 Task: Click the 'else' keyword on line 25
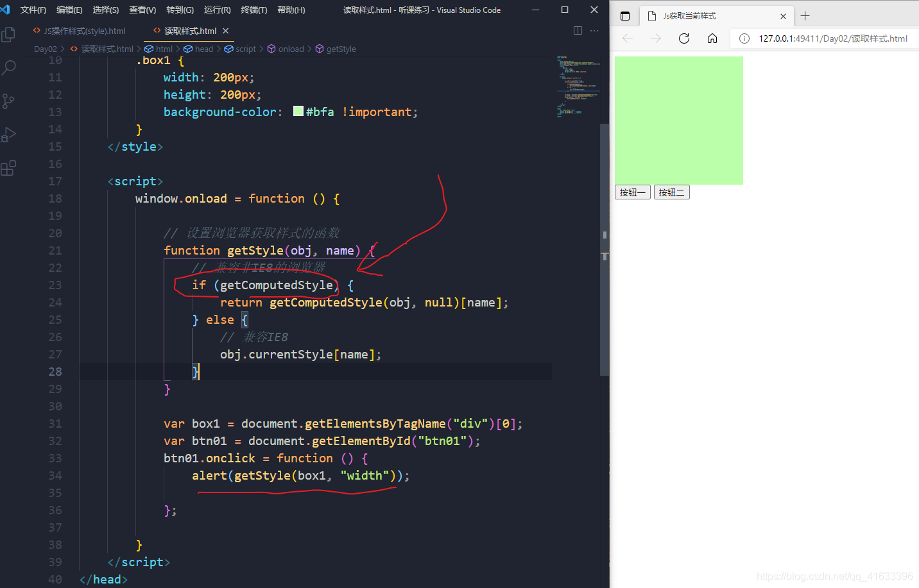click(220, 319)
